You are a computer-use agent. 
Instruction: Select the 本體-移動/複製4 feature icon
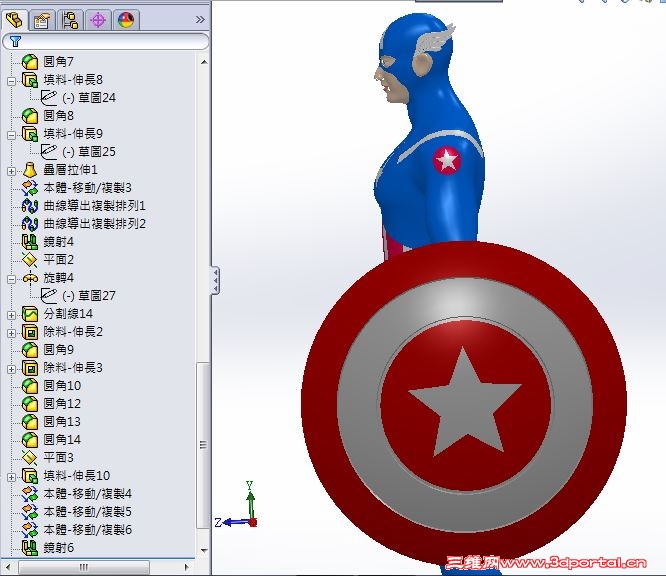coord(30,494)
